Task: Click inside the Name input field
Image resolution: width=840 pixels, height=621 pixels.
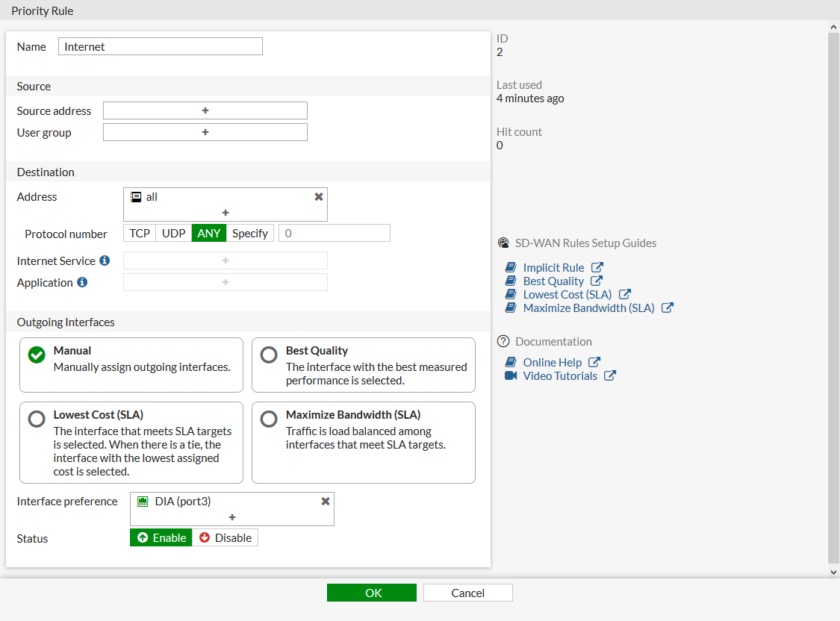Action: point(160,46)
